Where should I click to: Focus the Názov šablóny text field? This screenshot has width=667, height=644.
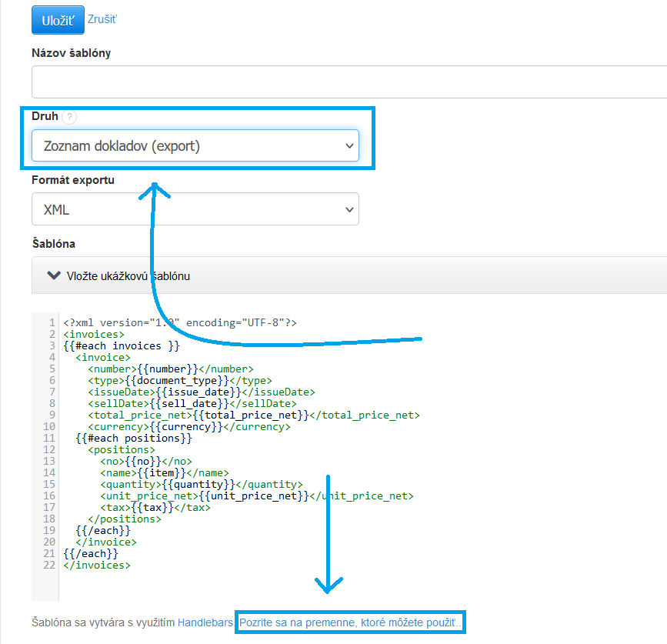click(346, 82)
